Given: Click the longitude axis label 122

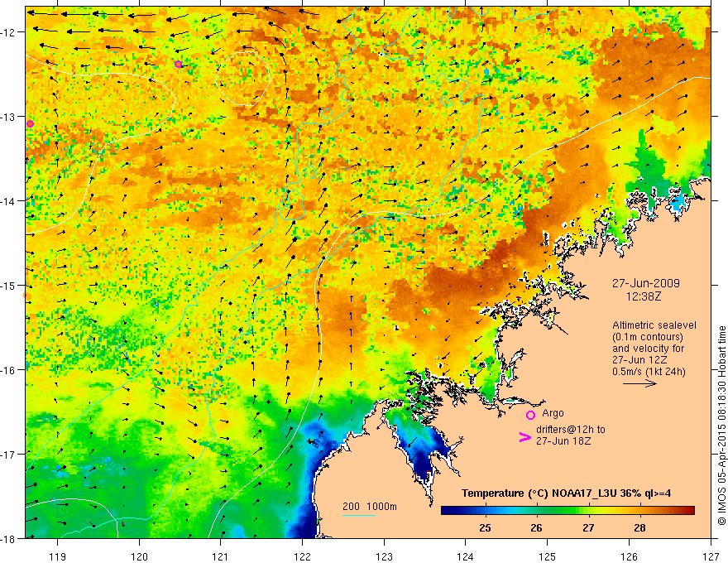Looking at the screenshot, I should point(302,556).
